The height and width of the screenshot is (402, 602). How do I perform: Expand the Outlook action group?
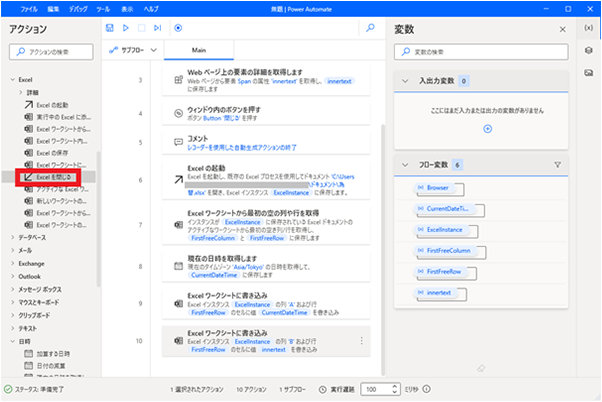point(13,276)
